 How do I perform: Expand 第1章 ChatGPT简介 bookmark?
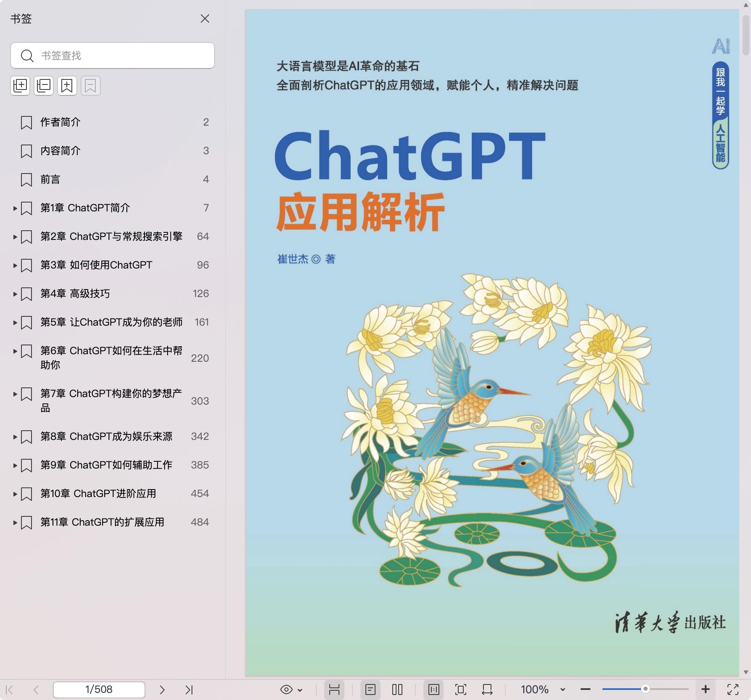pyautogui.click(x=15, y=208)
